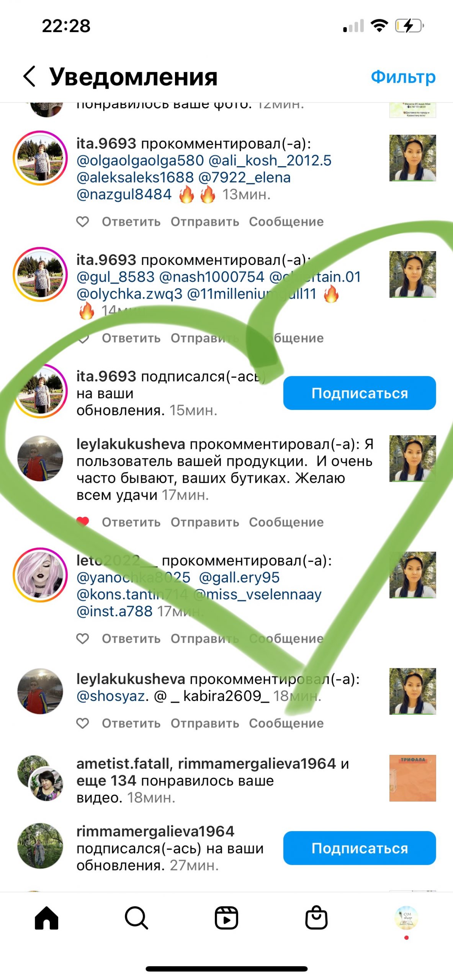Like ita.9693's 13мин comment with the heart
Screen dimensions: 453x980
pos(83,222)
